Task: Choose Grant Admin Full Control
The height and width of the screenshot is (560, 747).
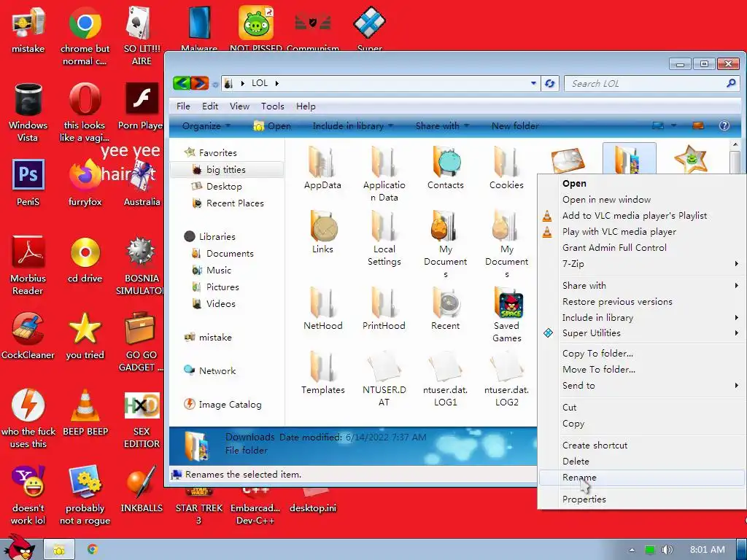Action: point(643,247)
